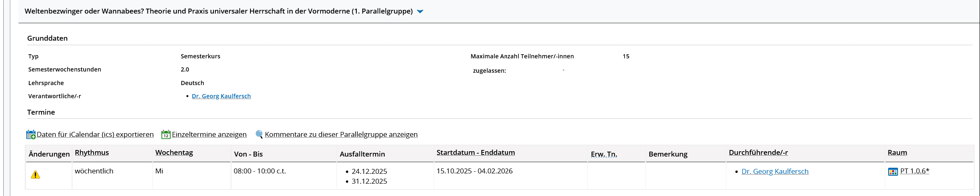Open the 'Daten für iCalendar (ics) exportieren' link
980x196 pixels.
coord(95,134)
